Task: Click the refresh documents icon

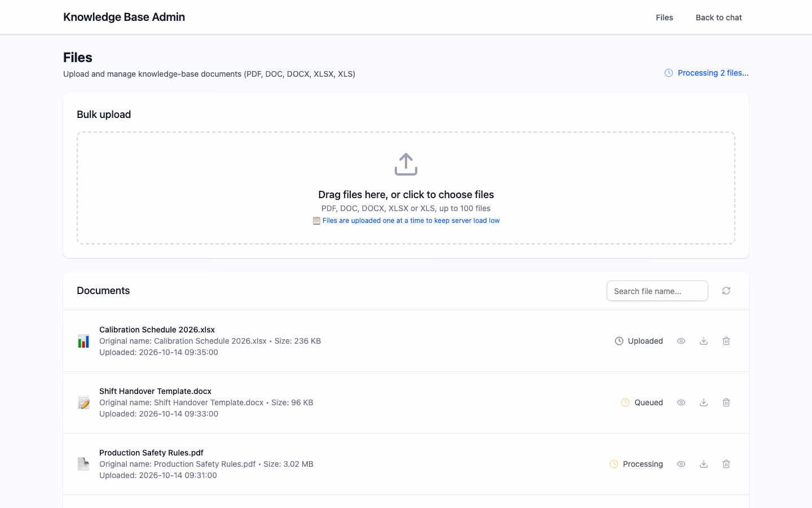Action: [x=726, y=291]
